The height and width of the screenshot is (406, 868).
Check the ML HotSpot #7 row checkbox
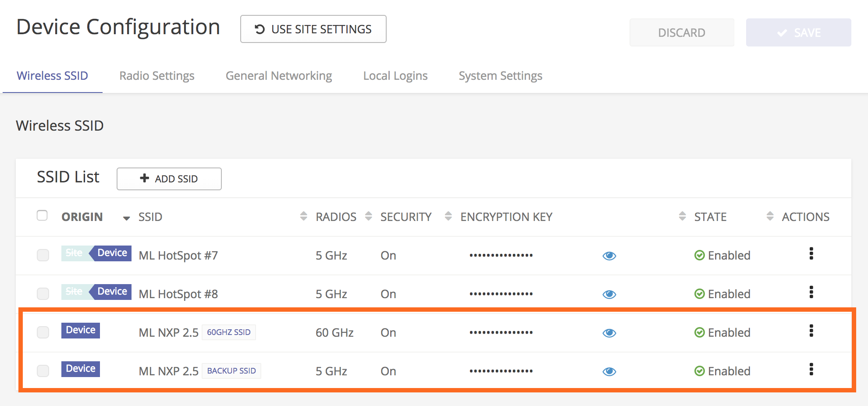coord(43,255)
